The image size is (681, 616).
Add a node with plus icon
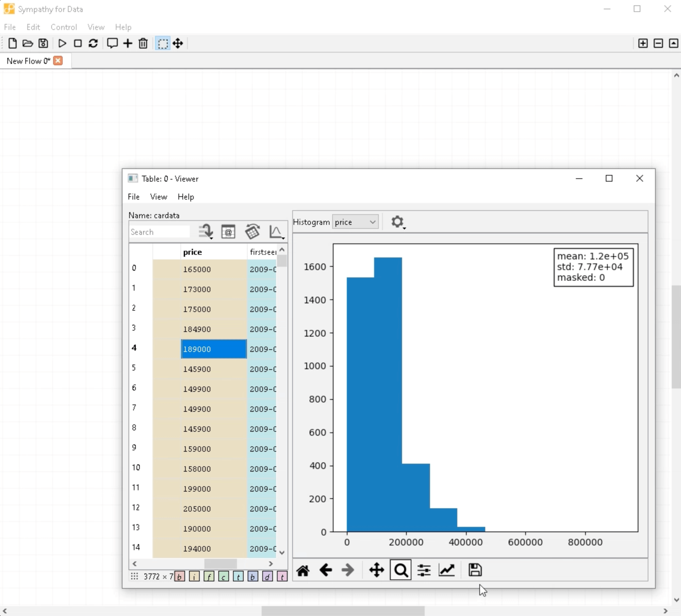click(x=128, y=43)
